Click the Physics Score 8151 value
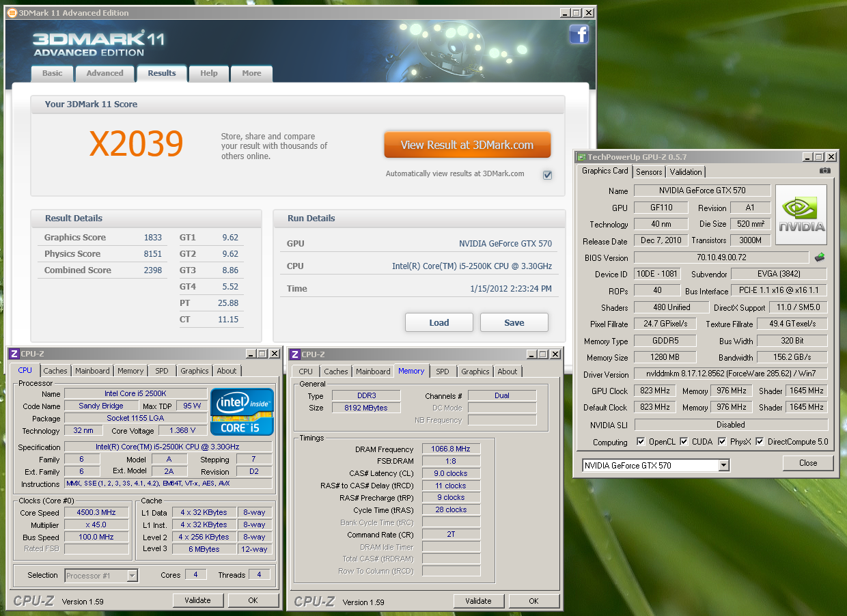Image resolution: width=847 pixels, height=616 pixels. pos(153,254)
